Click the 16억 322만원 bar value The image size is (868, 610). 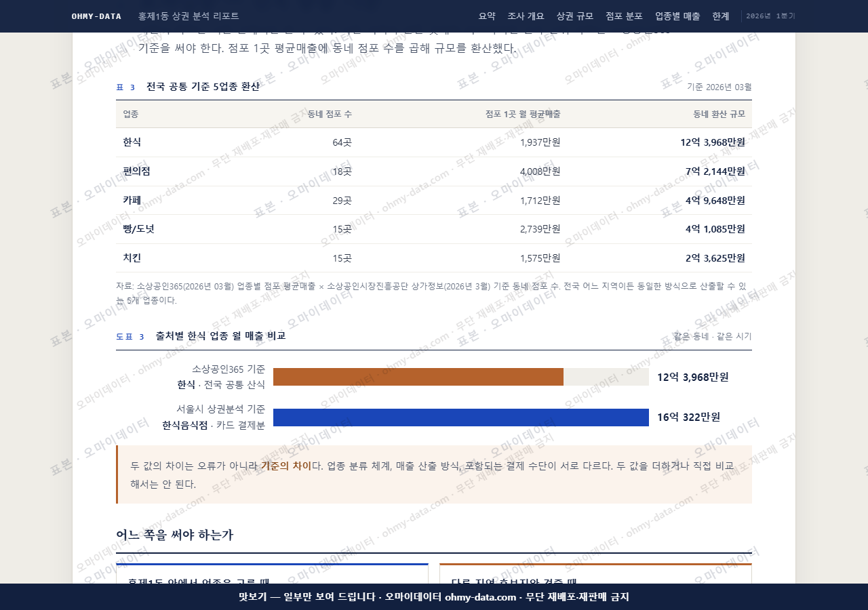[x=688, y=418]
